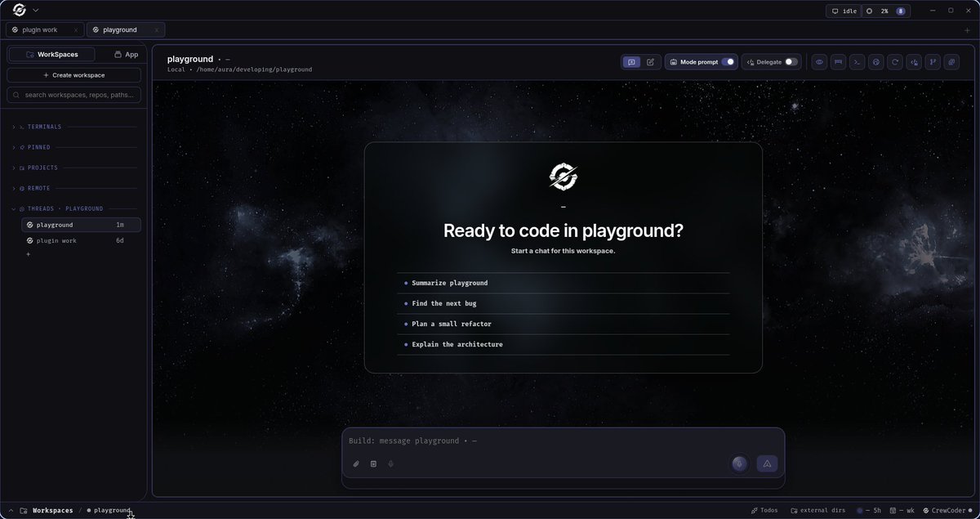Image resolution: width=980 pixels, height=519 pixels.
Task: Click the app logo icon top left
Action: click(20, 11)
